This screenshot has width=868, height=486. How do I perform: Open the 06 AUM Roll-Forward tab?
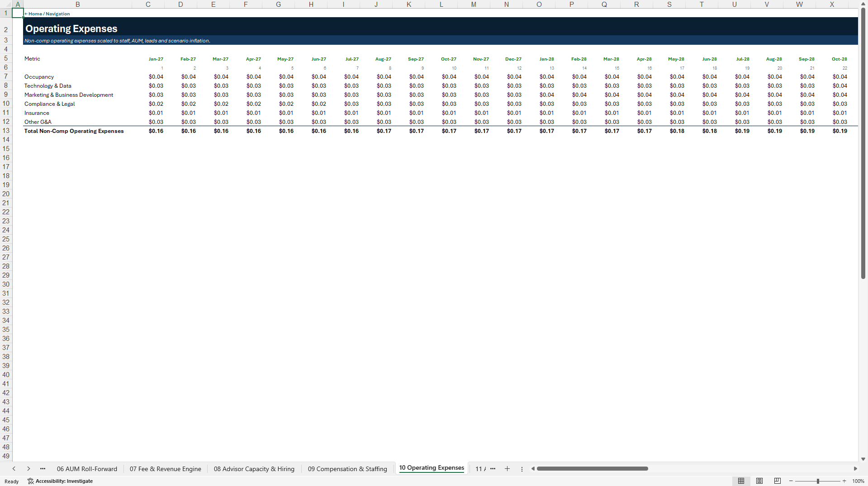[x=87, y=469]
